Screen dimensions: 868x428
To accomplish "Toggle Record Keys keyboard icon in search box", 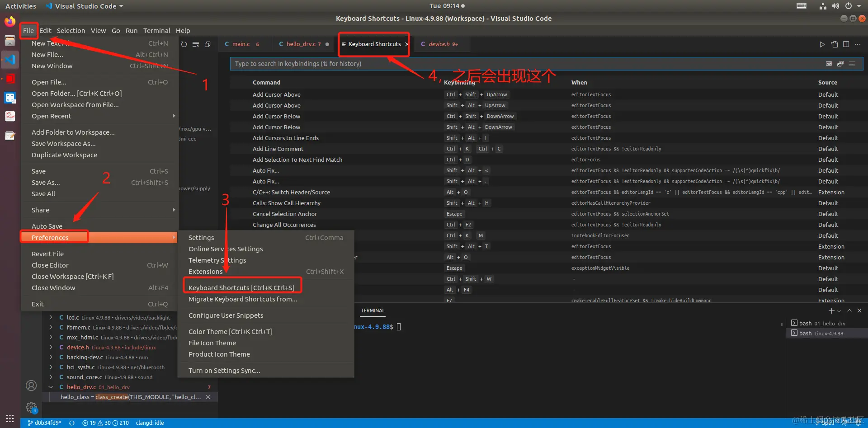I will [x=829, y=64].
